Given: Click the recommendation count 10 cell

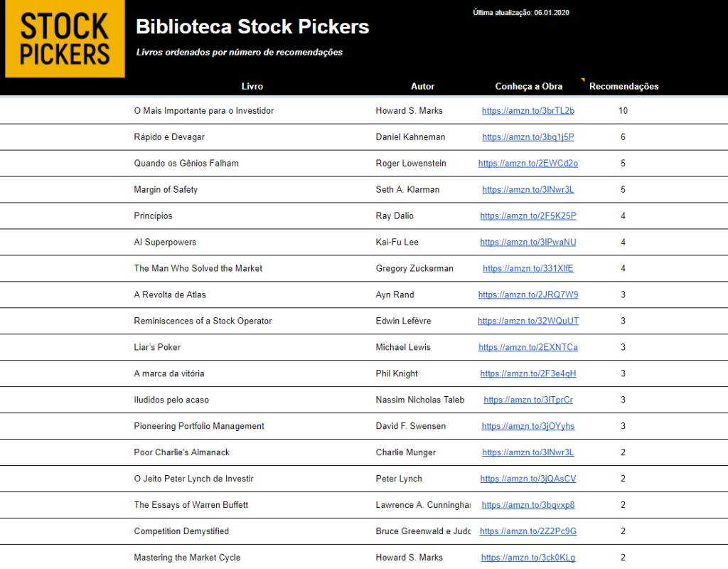Looking at the screenshot, I should click(623, 111).
